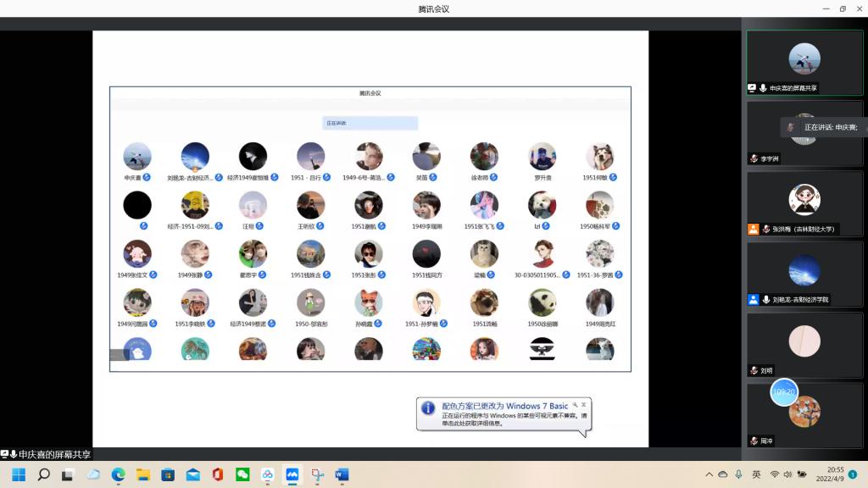Click the taskbar microphone status icon
Image resolution: width=868 pixels, height=488 pixels.
click(738, 474)
